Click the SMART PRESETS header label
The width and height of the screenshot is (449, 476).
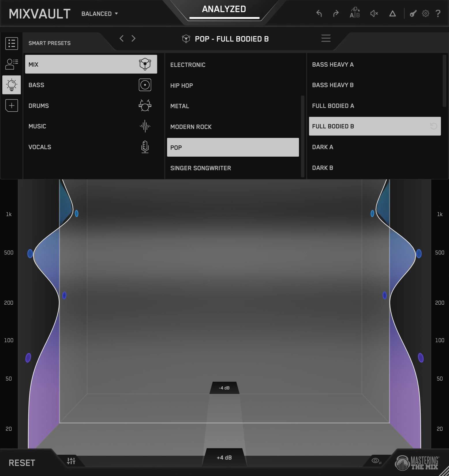(x=50, y=43)
